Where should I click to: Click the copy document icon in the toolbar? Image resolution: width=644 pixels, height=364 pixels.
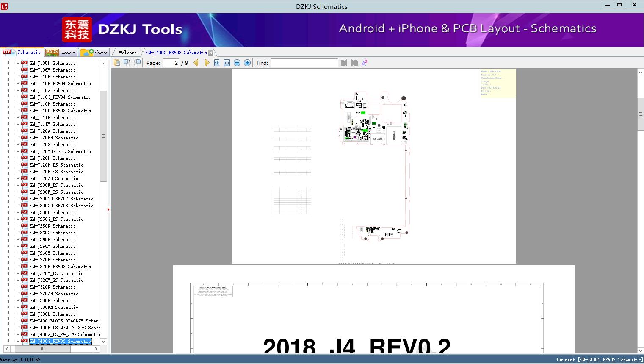(x=117, y=63)
